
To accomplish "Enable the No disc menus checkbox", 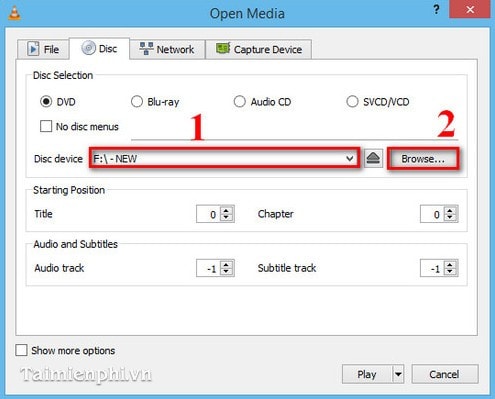I will pyautogui.click(x=46, y=126).
